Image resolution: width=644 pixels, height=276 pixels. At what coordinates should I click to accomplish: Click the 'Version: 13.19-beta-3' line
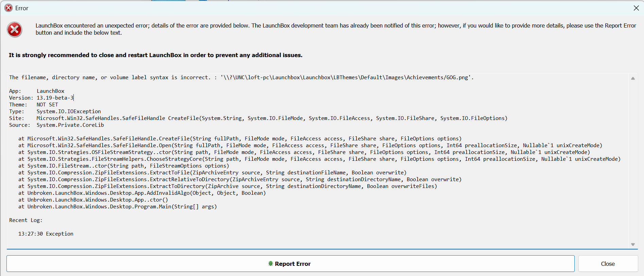point(41,98)
